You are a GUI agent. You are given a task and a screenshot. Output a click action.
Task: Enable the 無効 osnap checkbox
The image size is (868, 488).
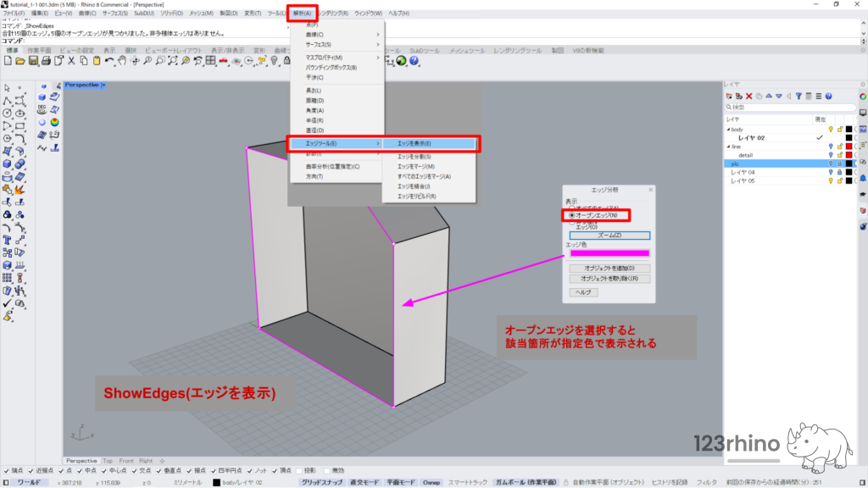pyautogui.click(x=326, y=471)
